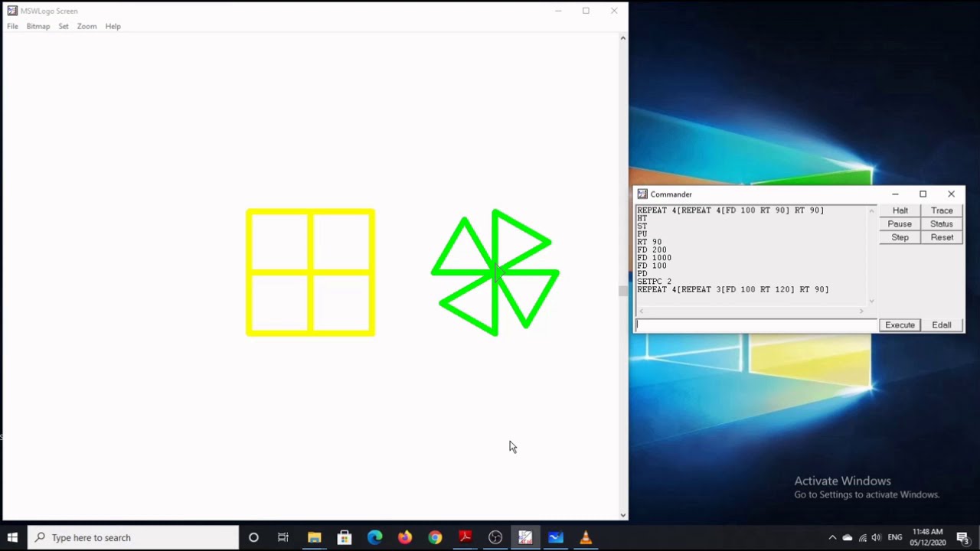Click the Halt button in Commander
The width and height of the screenshot is (980, 551).
click(x=900, y=210)
